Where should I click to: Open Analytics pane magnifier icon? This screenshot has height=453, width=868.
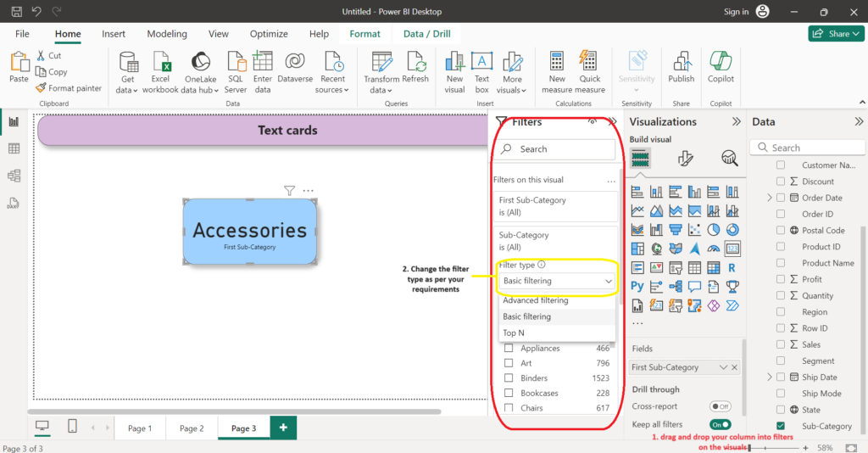(730, 159)
